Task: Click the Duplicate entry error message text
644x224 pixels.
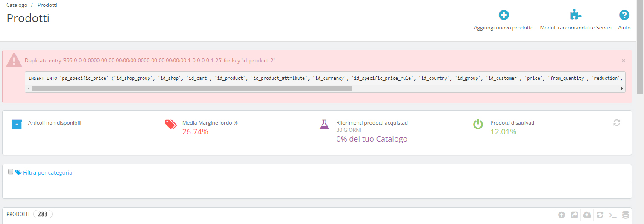Action: pos(149,61)
